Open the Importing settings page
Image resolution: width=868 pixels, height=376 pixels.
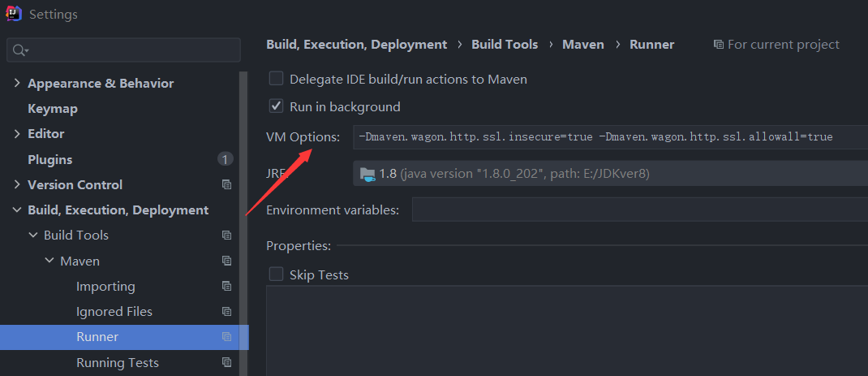point(105,287)
